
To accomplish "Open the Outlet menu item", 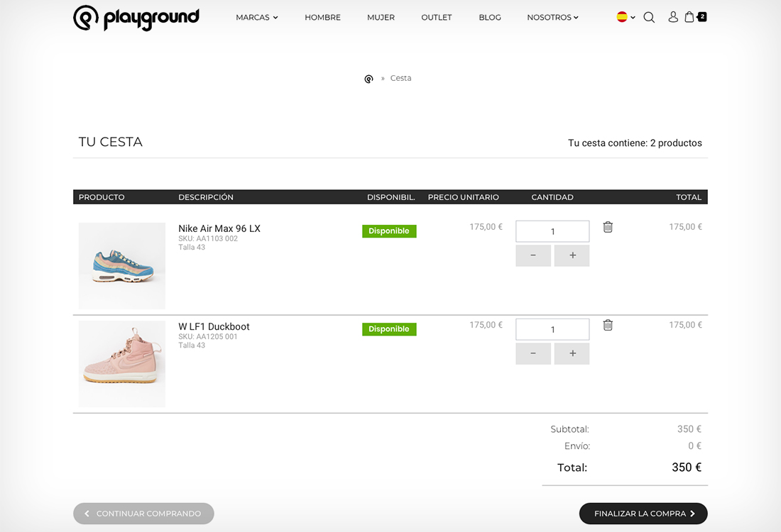I will (x=436, y=18).
